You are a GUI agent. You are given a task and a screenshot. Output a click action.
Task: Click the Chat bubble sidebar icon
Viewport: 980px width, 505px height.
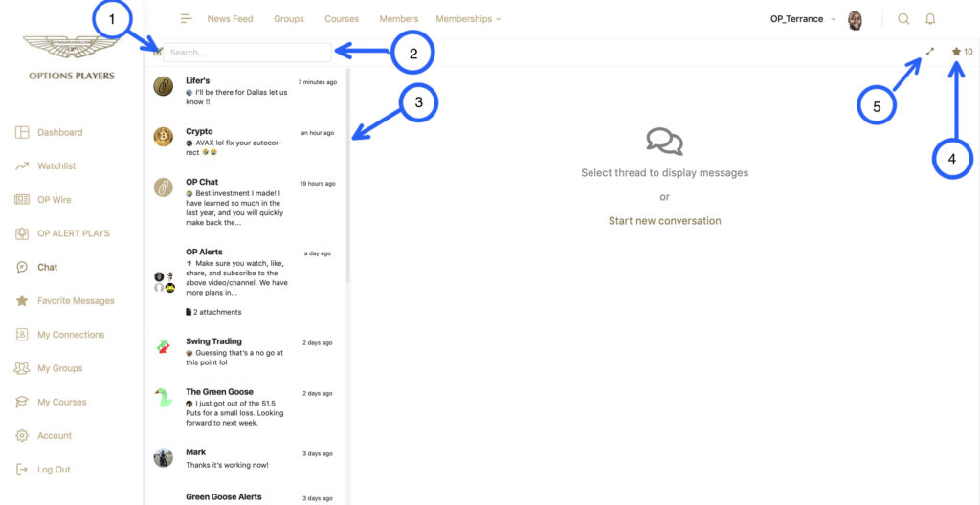coord(22,267)
